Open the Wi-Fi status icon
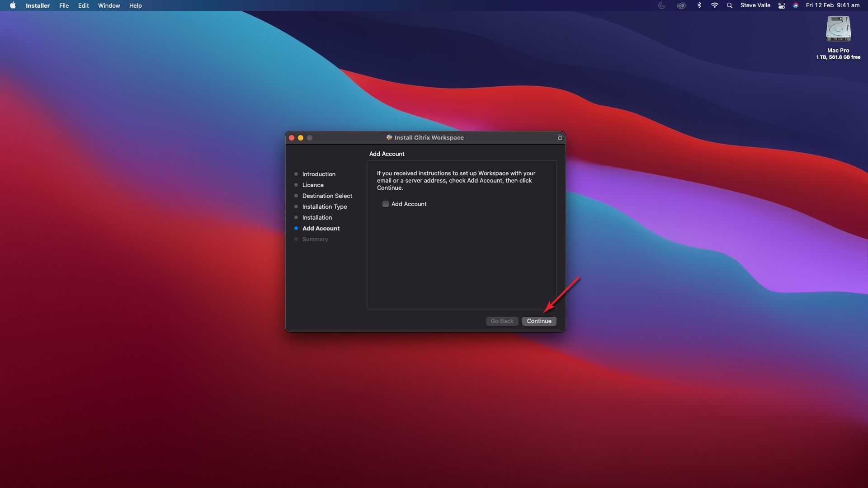 [x=714, y=5]
